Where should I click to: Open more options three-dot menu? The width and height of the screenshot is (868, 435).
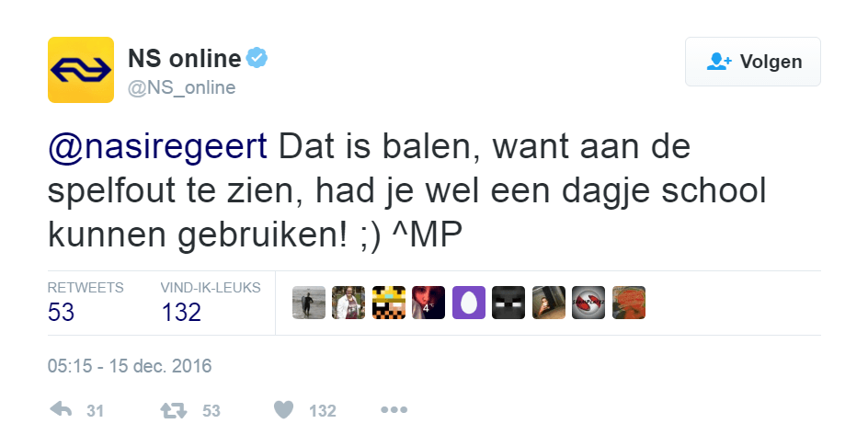[393, 410]
